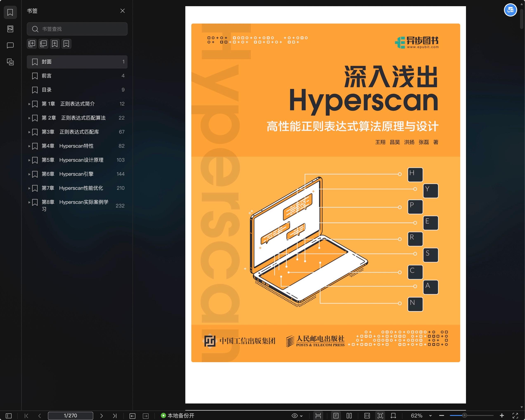The width and height of the screenshot is (525, 420).
Task: Expand 第 2章 正则表达式匹配算法
Action: coord(29,118)
